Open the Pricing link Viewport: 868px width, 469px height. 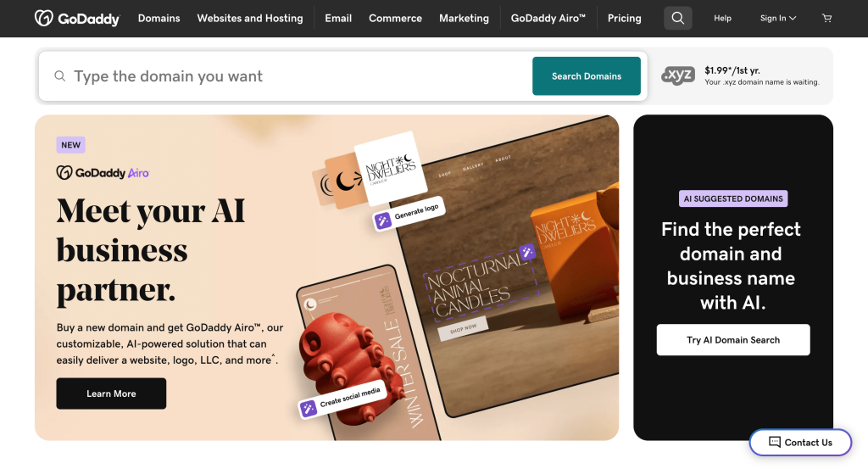tap(625, 19)
